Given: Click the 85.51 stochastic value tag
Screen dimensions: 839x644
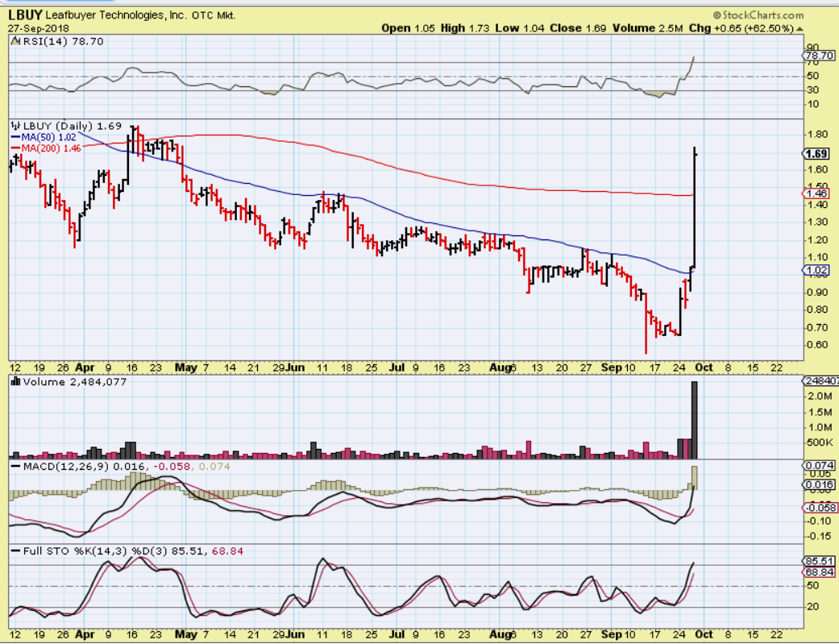Looking at the screenshot, I should pyautogui.click(x=819, y=562).
